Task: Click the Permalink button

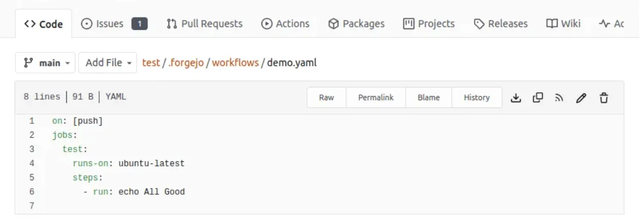Action: point(376,98)
